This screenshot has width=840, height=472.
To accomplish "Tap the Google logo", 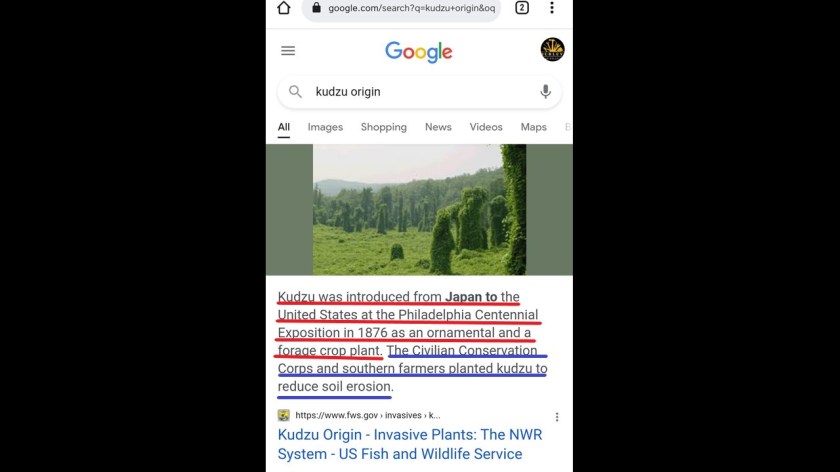I will pos(419,52).
